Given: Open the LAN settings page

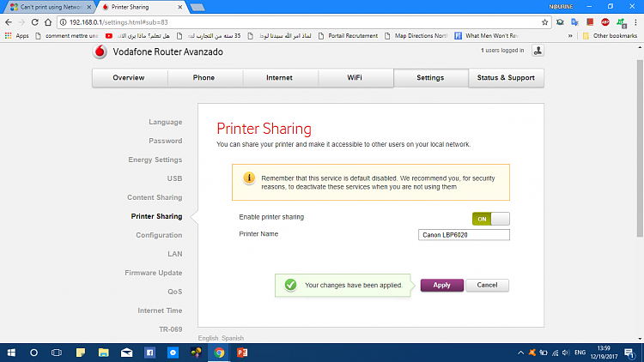Looking at the screenshot, I should [174, 254].
